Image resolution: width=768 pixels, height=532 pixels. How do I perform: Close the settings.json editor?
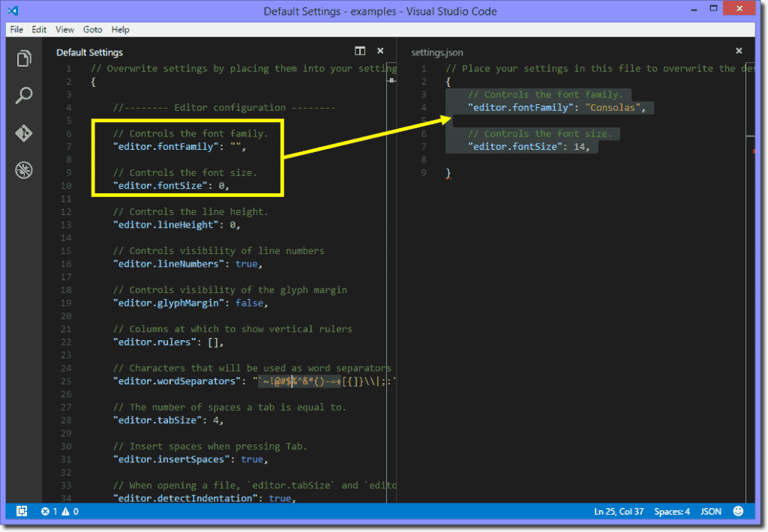pos(739,51)
